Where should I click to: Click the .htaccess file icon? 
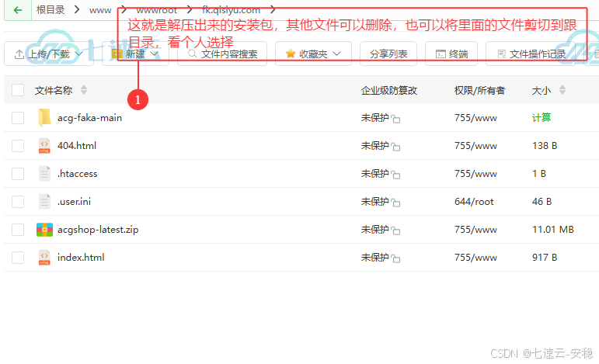pos(44,174)
